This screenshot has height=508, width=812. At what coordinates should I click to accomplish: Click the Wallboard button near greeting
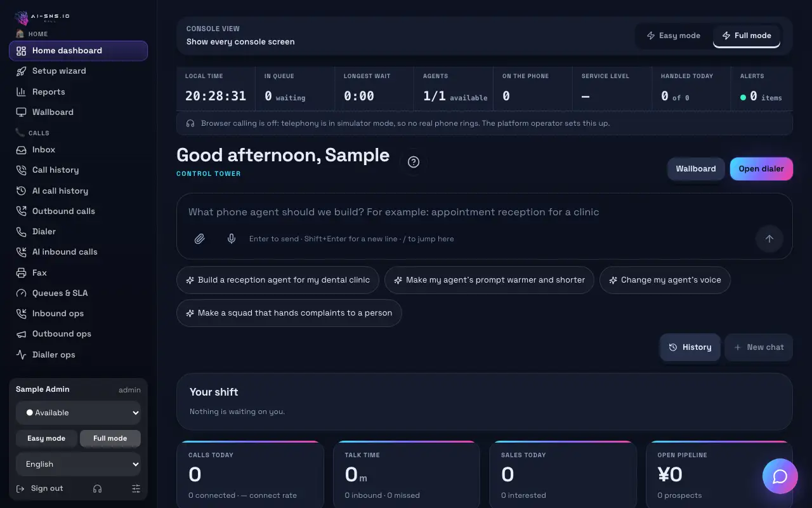click(x=696, y=169)
